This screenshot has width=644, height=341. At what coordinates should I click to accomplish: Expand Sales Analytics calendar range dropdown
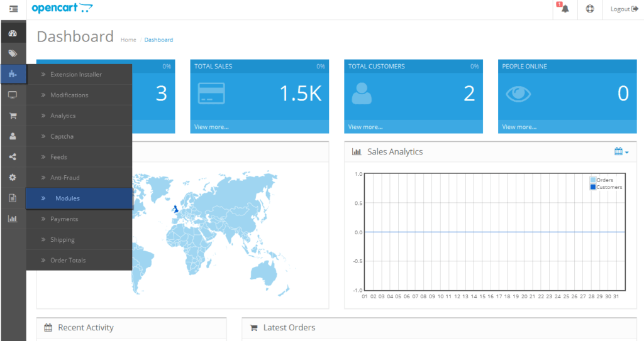(621, 151)
